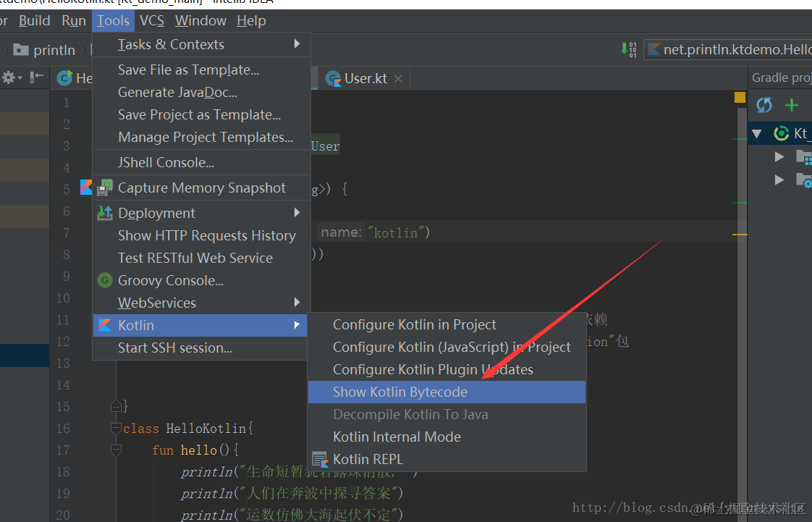Click the Gradle project node icon
This screenshot has width=812, height=522.
pos(781,134)
